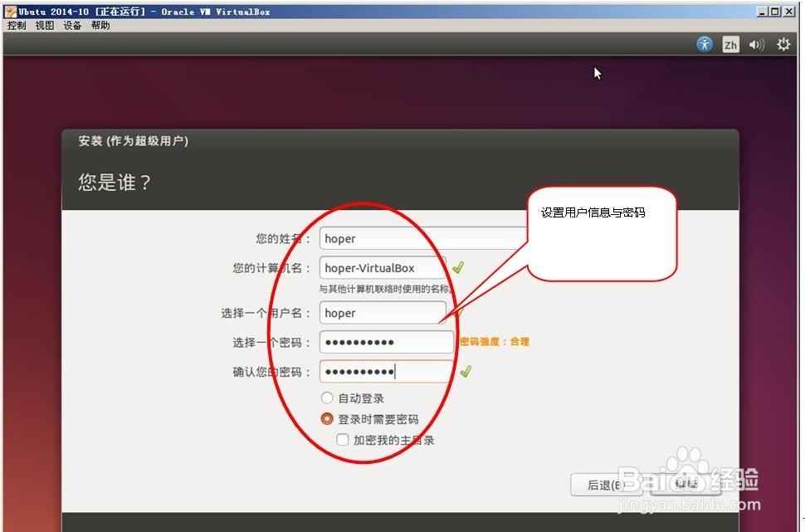
Task: Open the sound volume indicator
Action: click(x=756, y=45)
